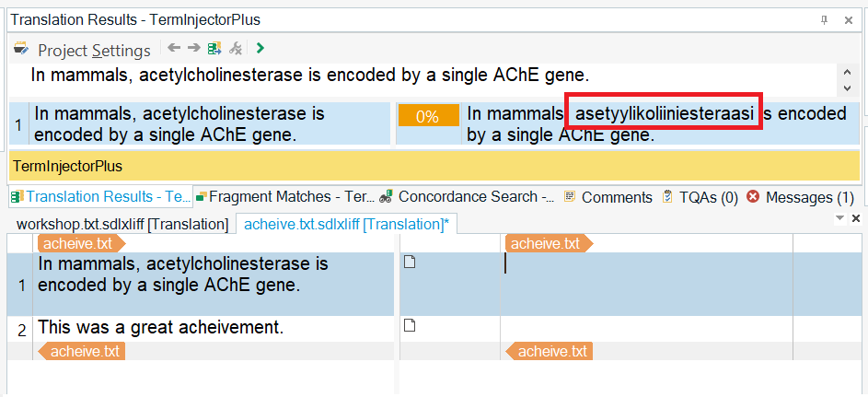Screen dimensions: 868x397
Task: Close the Translation Results pane
Action: coord(847,19)
